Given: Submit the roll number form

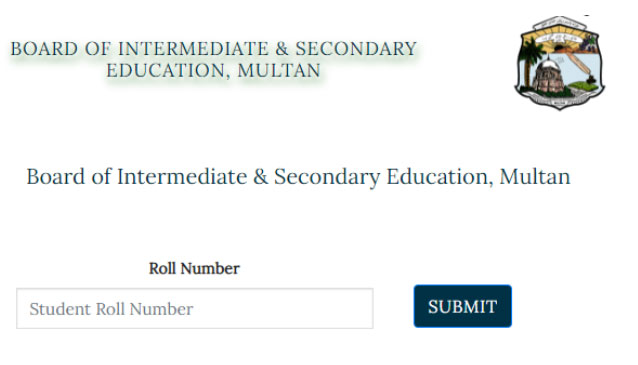Looking at the screenshot, I should [463, 306].
